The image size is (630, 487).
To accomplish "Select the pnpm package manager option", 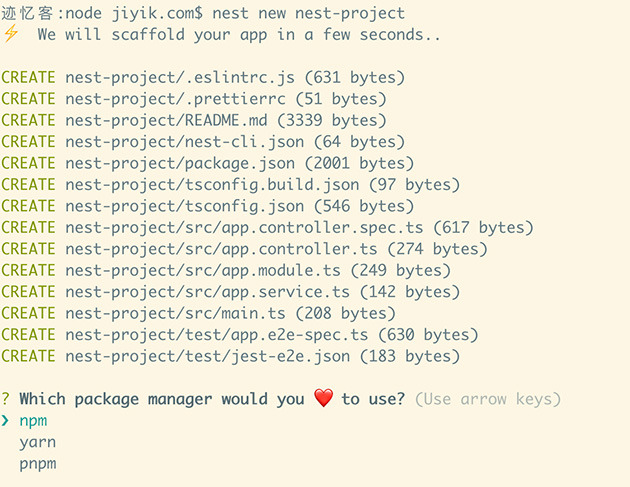I will pos(38,464).
